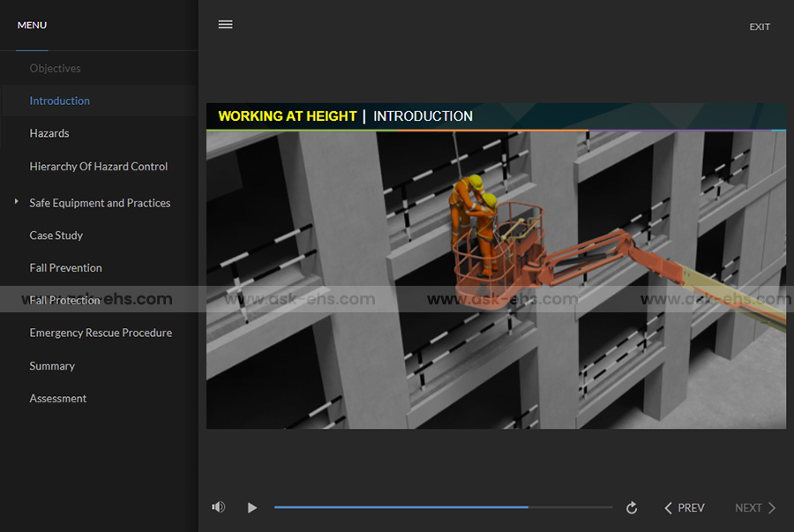Open the Objectives menu item
This screenshot has height=532, width=794.
tap(55, 68)
